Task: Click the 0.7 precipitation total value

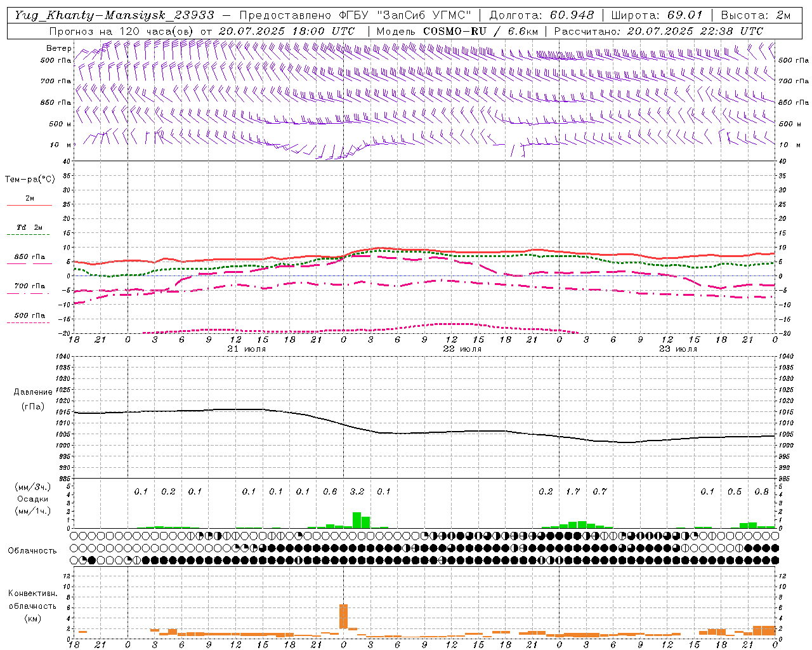Action: (599, 491)
